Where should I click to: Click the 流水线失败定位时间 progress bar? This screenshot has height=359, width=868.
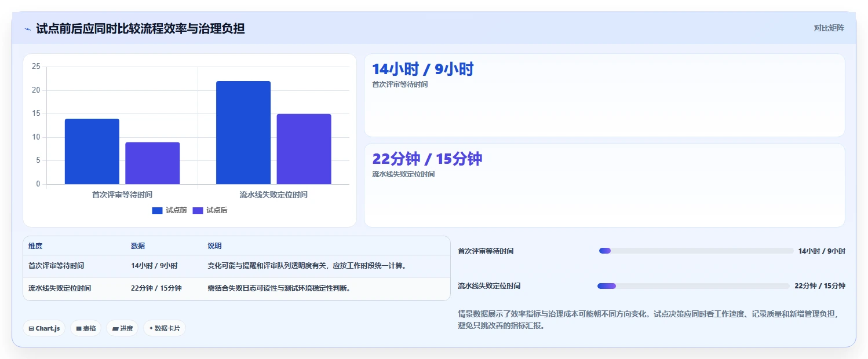point(694,286)
